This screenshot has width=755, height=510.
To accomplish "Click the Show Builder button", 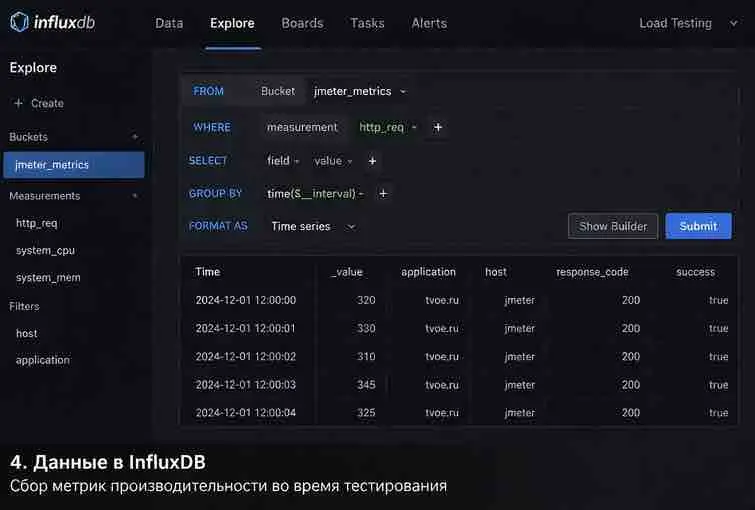I will click(x=613, y=226).
